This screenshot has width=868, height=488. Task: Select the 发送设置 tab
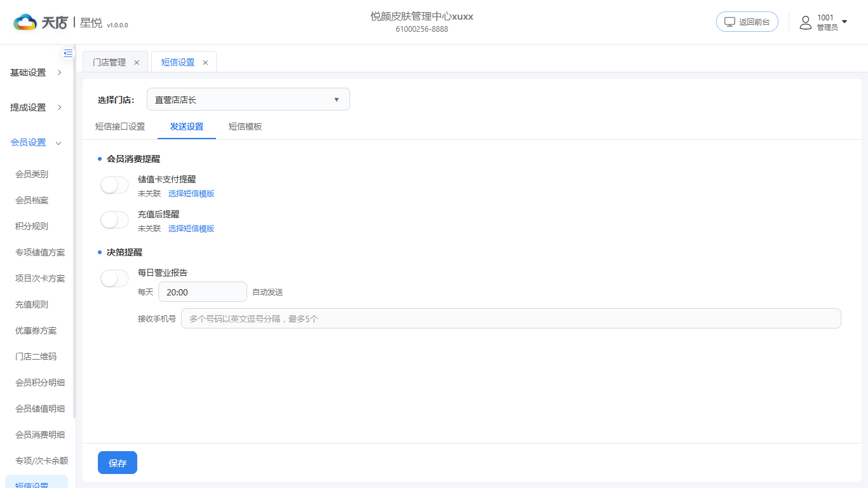(x=187, y=126)
